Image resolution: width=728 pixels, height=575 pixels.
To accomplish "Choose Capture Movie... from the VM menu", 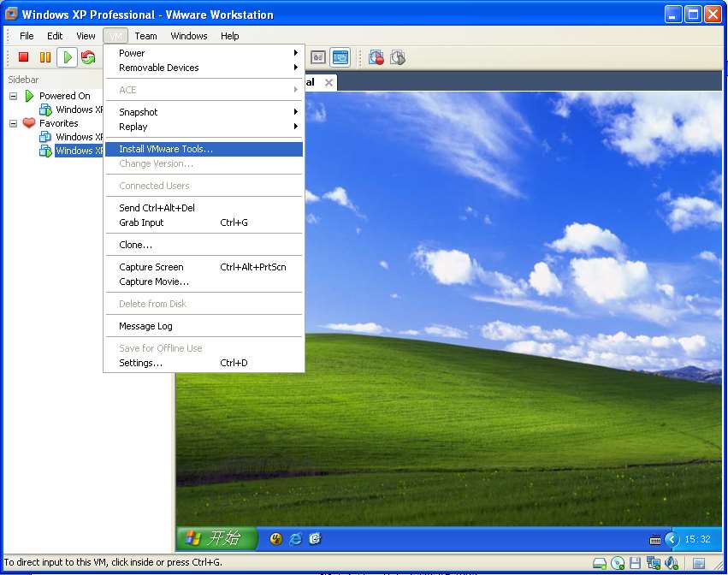I will pyautogui.click(x=204, y=282).
